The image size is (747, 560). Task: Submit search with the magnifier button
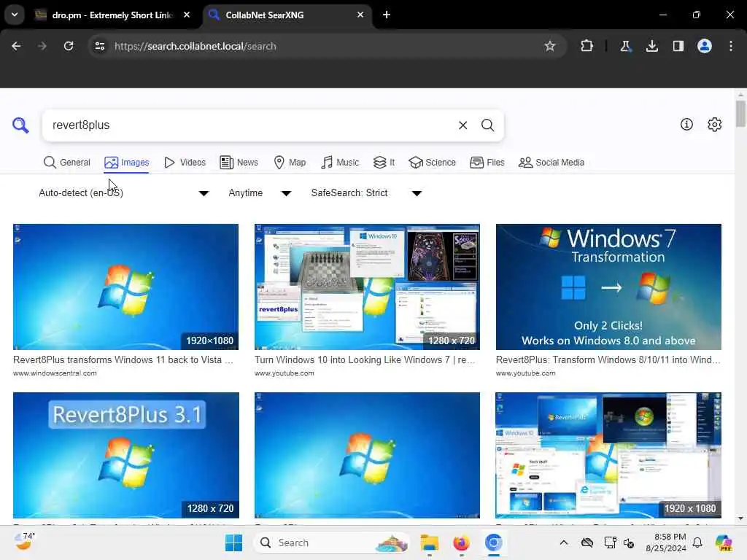tap(487, 125)
